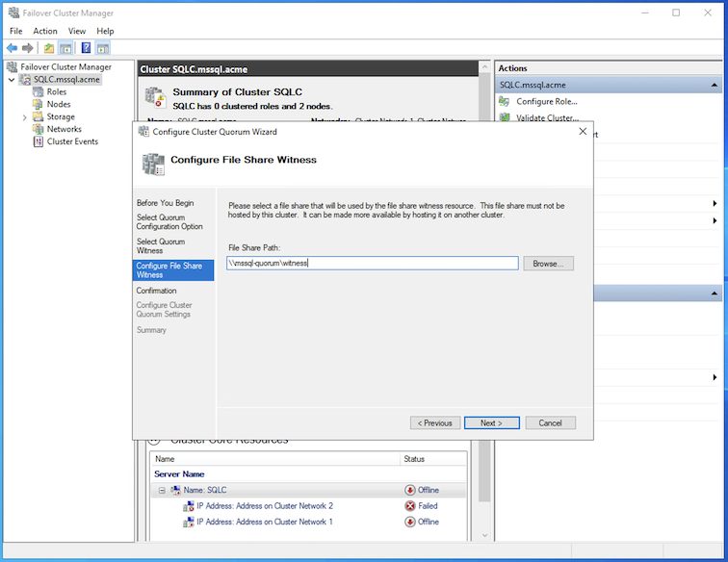Click the Failed status icon for Network 2
The image size is (728, 562).
(x=410, y=506)
